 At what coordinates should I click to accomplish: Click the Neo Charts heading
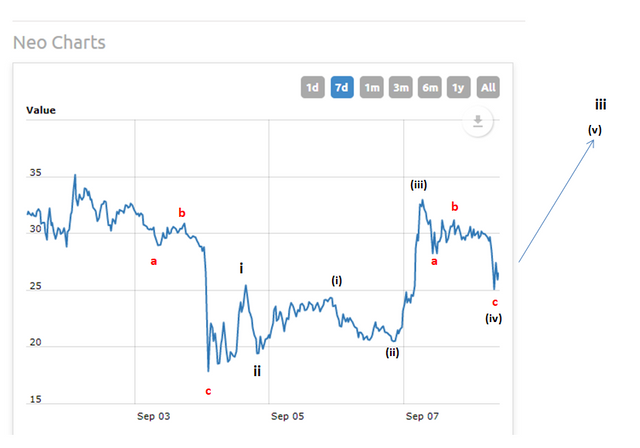(59, 42)
